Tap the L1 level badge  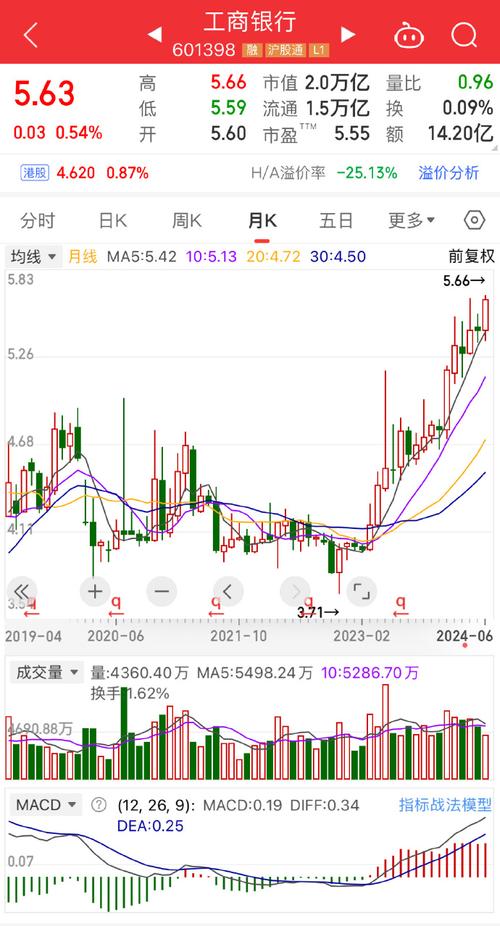point(319,50)
